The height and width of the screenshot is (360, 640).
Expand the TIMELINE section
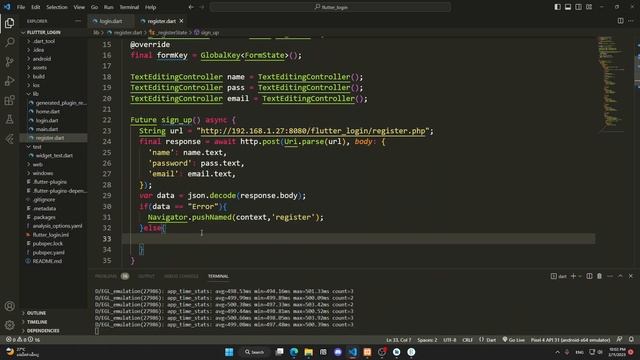[x=37, y=322]
